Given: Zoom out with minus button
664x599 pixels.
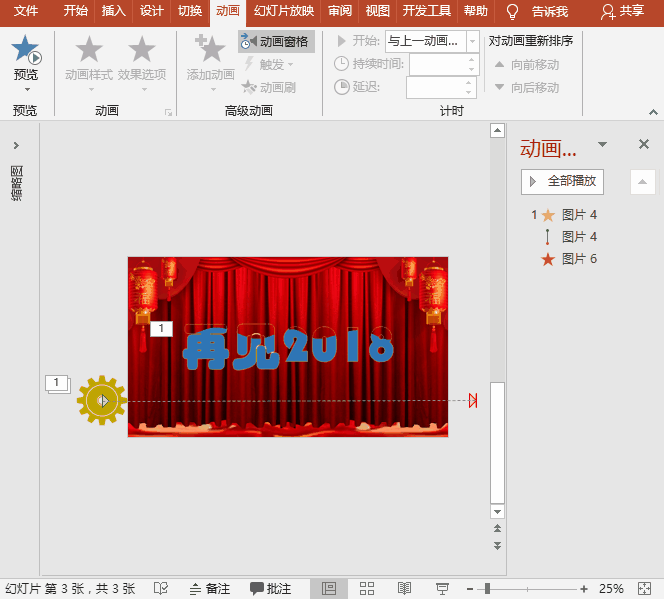Looking at the screenshot, I should [x=470, y=589].
